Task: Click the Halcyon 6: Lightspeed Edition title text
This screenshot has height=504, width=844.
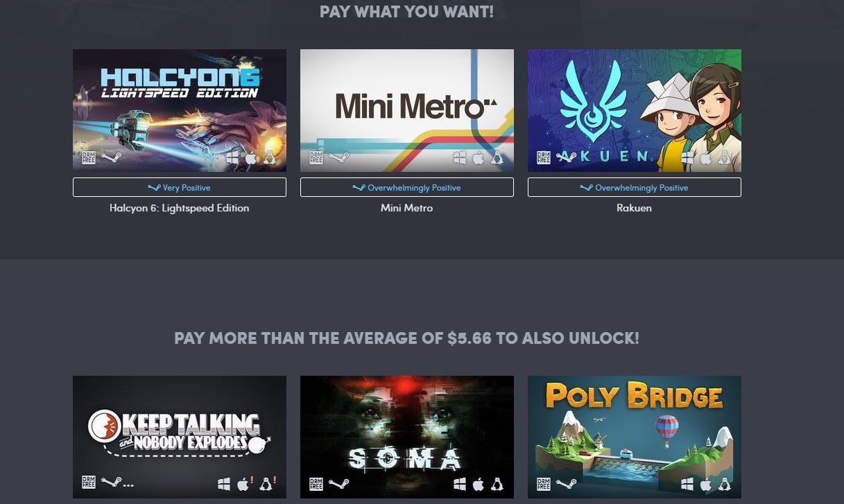Action: (180, 208)
